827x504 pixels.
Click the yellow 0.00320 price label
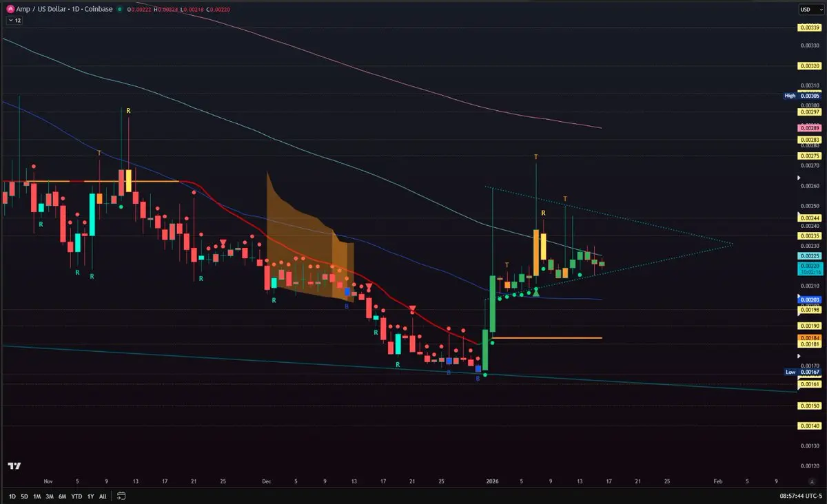tap(809, 66)
